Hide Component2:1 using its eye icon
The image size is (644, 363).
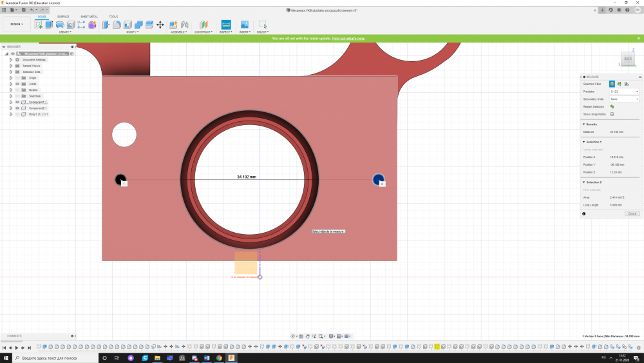[x=17, y=108]
